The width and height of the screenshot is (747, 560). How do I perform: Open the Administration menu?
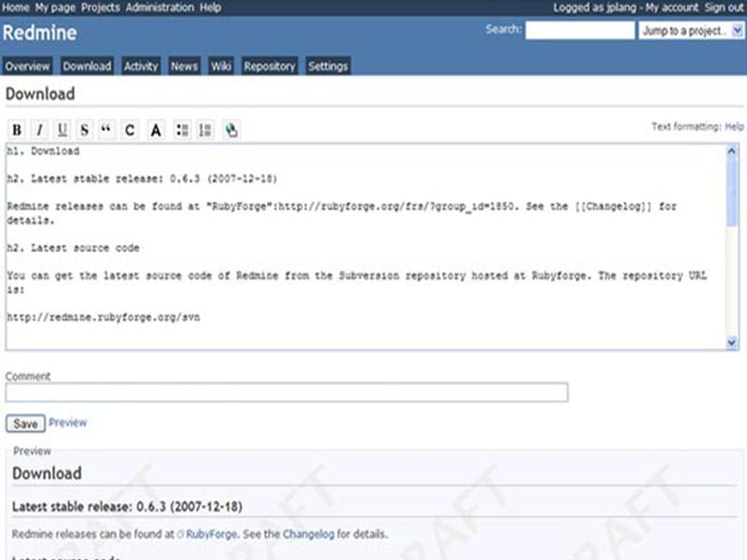click(161, 7)
